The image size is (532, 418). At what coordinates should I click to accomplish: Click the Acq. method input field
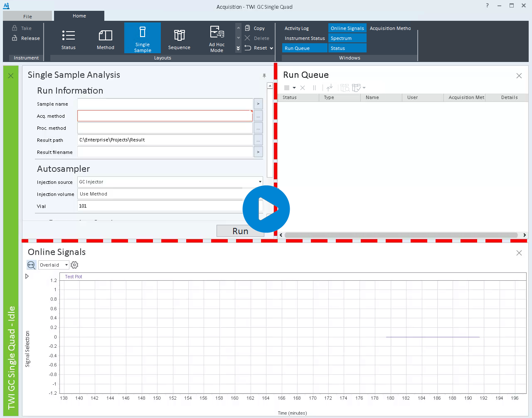click(x=165, y=116)
